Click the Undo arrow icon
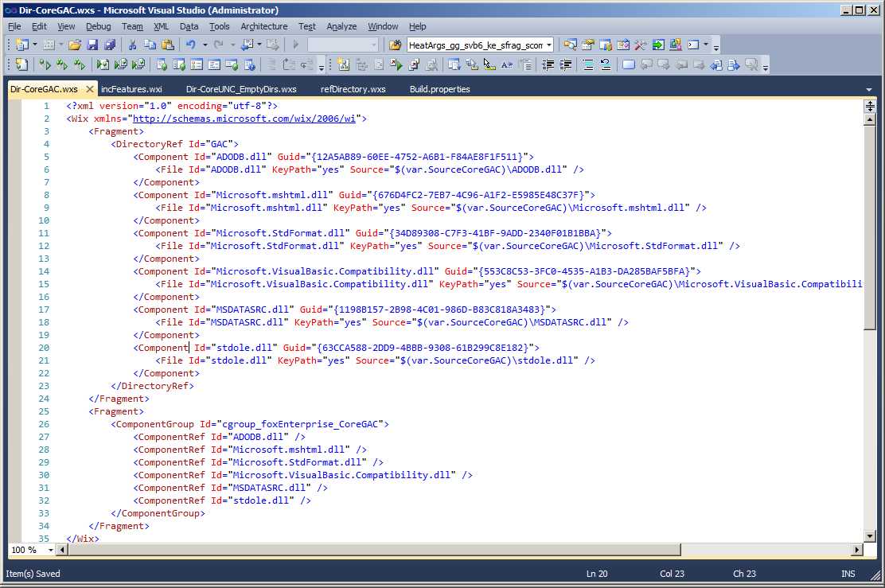The height and width of the screenshot is (588, 885). [x=191, y=45]
